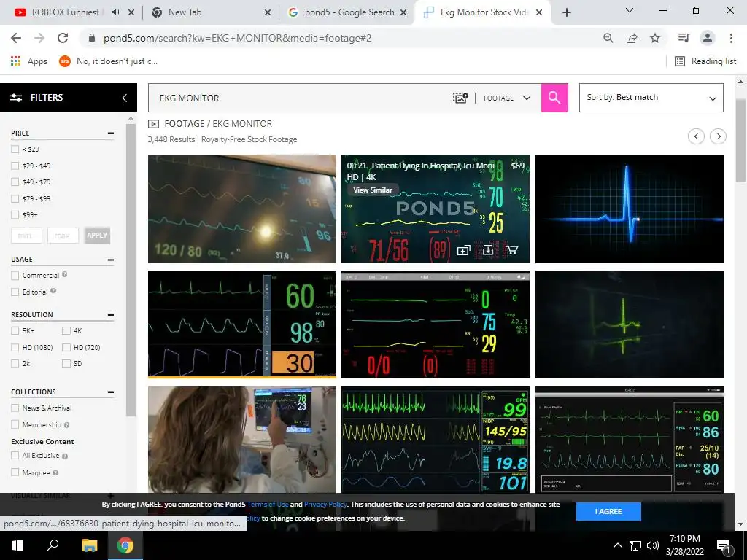
Task: Share this page icon in address bar
Action: [632, 38]
